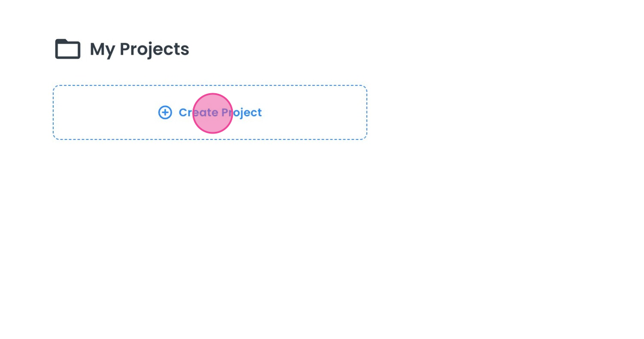
Task: Click the plus circle icon
Action: pyautogui.click(x=165, y=112)
